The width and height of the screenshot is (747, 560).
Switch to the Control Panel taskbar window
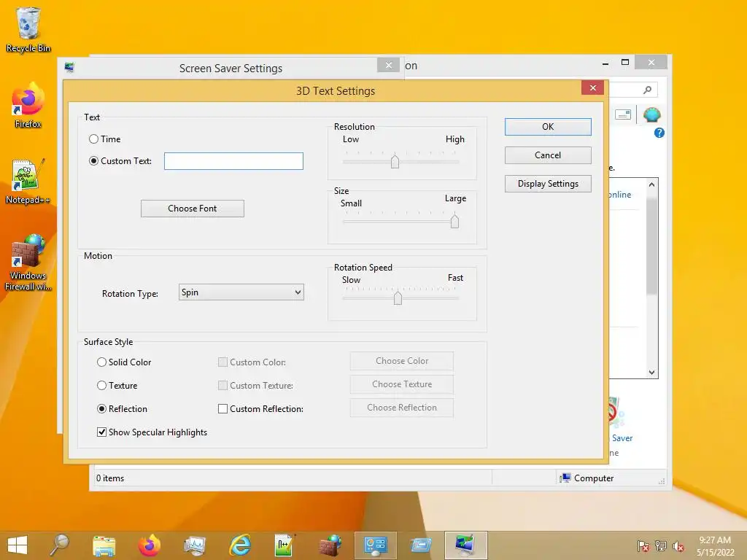[x=376, y=545]
